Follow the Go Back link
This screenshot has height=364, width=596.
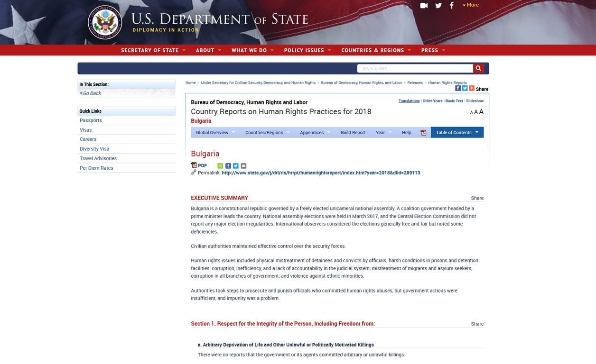91,93
